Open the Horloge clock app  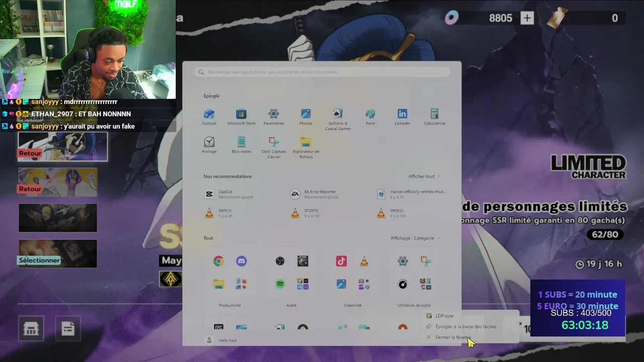[209, 145]
